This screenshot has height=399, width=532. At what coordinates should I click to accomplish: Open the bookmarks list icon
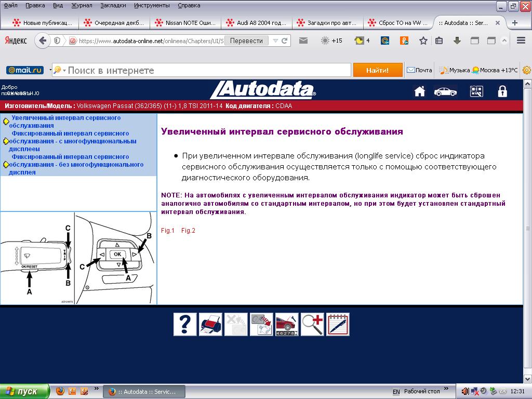tap(439, 41)
